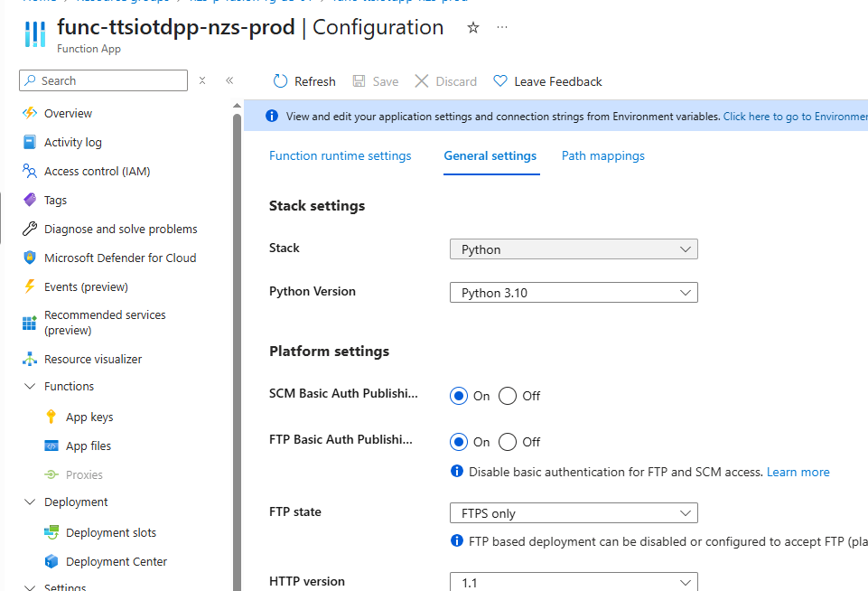Click the Events lightning bolt icon
The height and width of the screenshot is (591, 868).
[x=29, y=286]
